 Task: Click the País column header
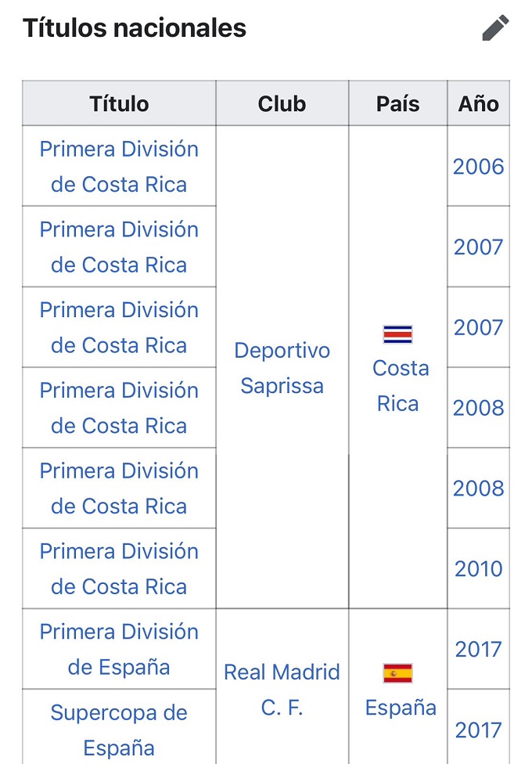click(397, 104)
